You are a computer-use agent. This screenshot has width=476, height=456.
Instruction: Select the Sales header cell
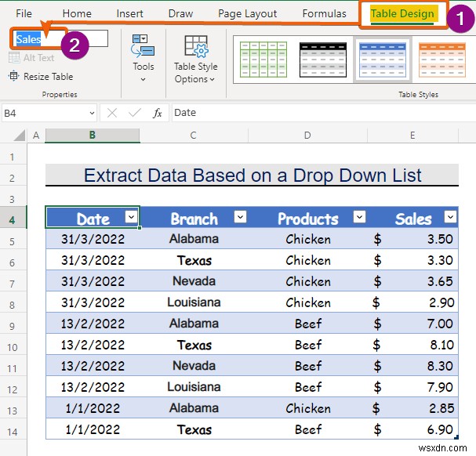(412, 217)
